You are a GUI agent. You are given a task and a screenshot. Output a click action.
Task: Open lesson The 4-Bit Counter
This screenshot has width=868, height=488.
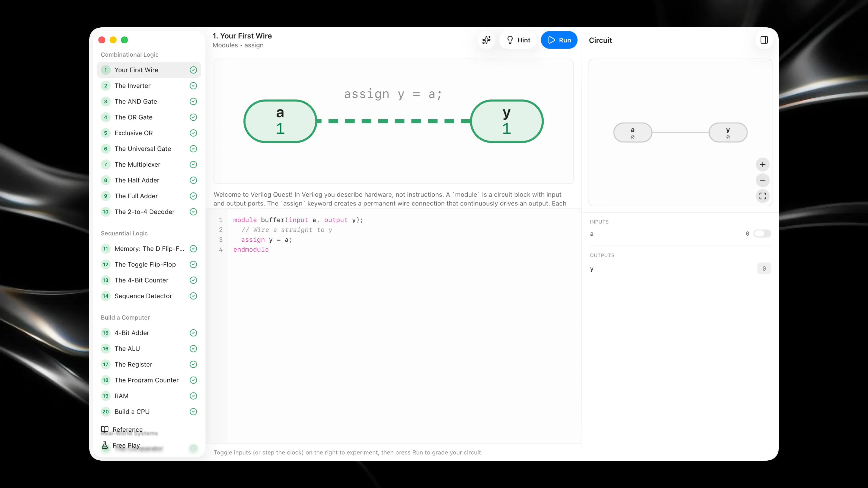click(149, 280)
